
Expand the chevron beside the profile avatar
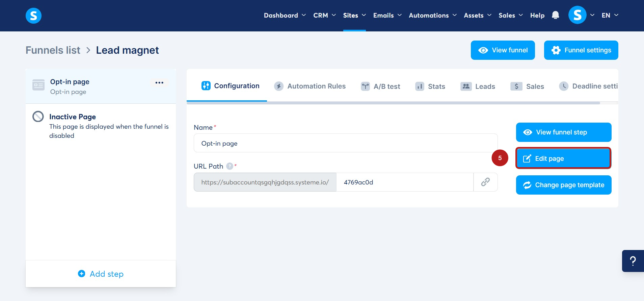coord(592,15)
